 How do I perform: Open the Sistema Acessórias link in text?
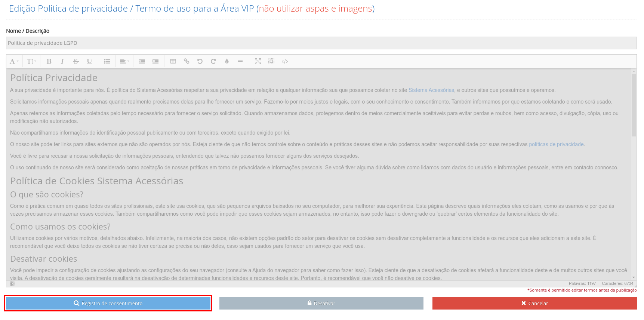(x=431, y=90)
